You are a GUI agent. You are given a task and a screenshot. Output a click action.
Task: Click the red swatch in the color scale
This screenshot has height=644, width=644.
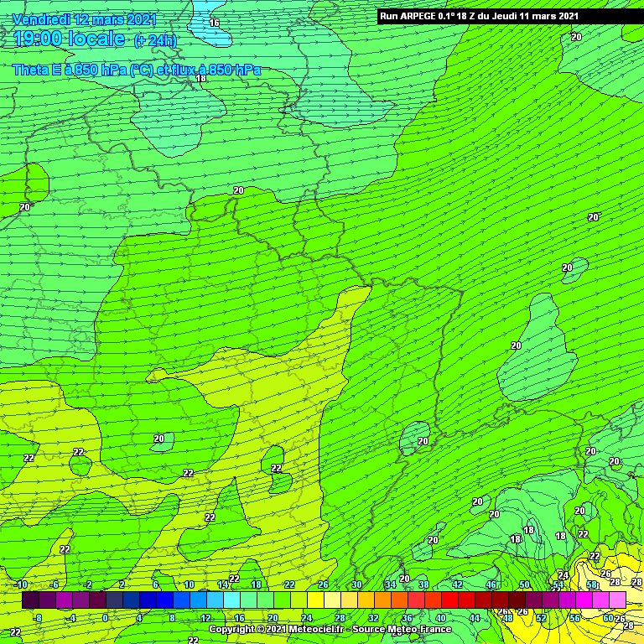[x=449, y=599]
